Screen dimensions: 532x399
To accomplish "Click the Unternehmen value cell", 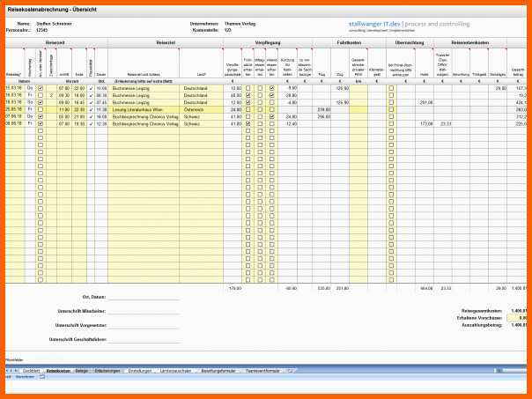I will click(240, 24).
